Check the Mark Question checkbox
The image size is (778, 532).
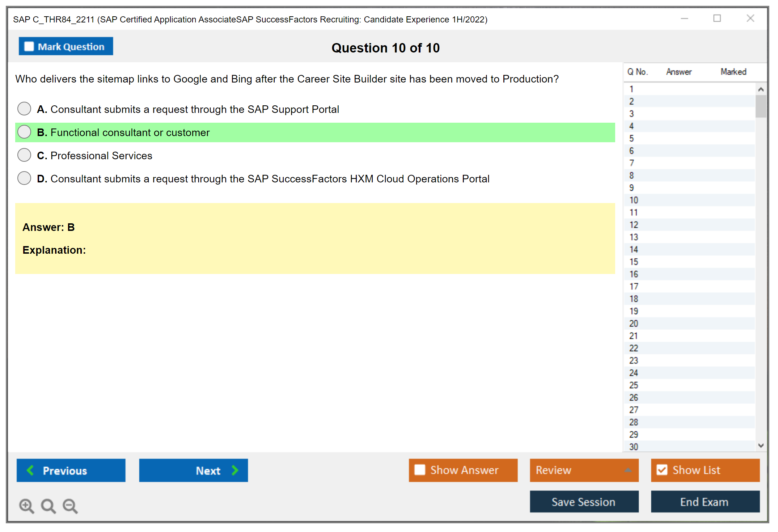tap(29, 47)
